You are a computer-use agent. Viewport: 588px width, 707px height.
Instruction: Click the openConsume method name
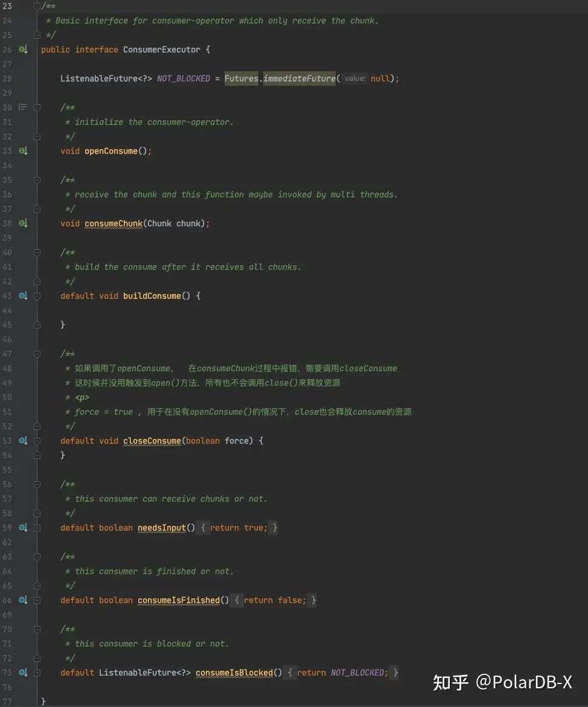[111, 151]
